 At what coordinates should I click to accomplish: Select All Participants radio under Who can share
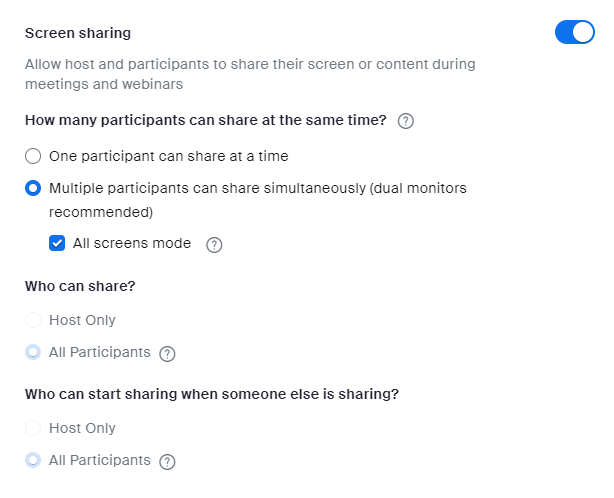pyautogui.click(x=34, y=352)
